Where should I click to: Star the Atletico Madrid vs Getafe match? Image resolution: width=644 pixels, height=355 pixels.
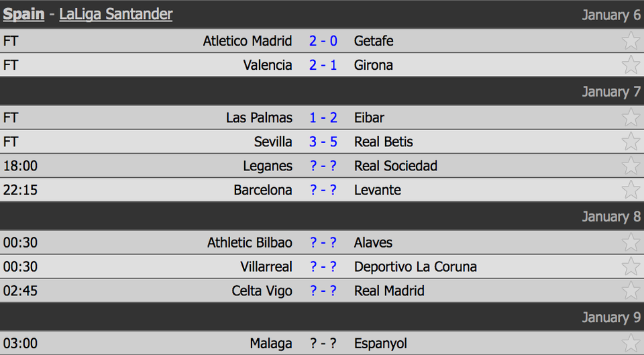(x=631, y=41)
